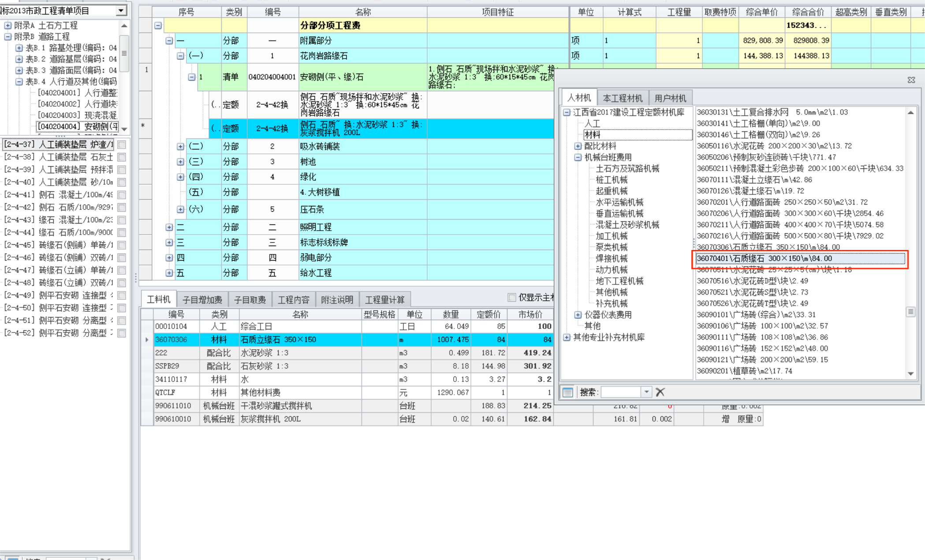Select [040204004] 安砌侧 tree item
This screenshot has height=560, width=925.
click(78, 127)
